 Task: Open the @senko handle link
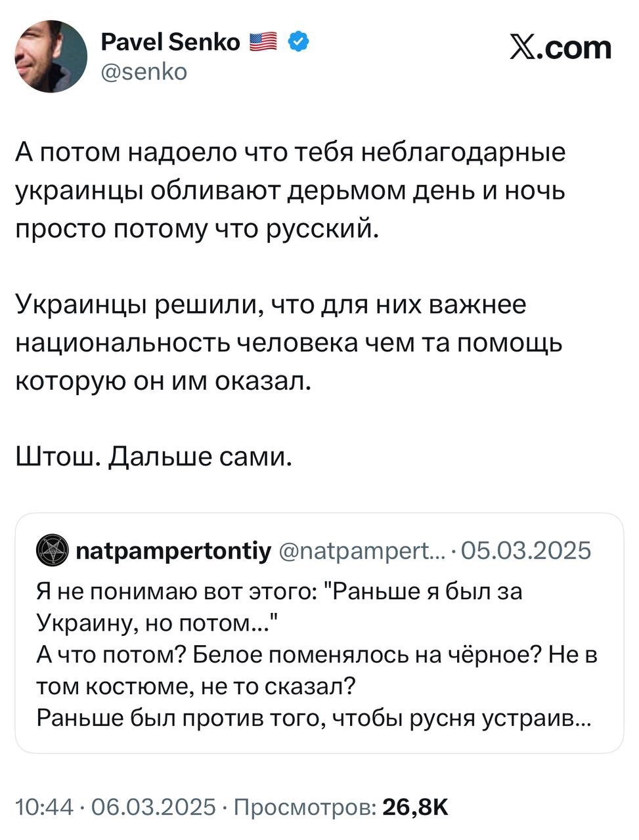143,71
